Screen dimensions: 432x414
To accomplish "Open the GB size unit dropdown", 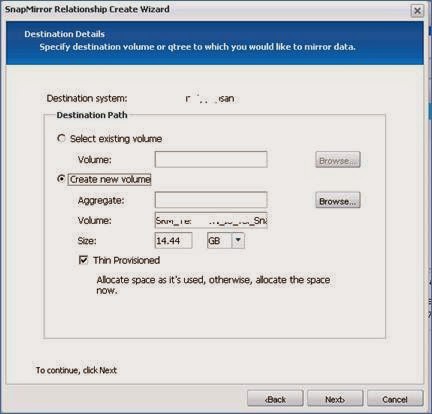I will tap(238, 240).
